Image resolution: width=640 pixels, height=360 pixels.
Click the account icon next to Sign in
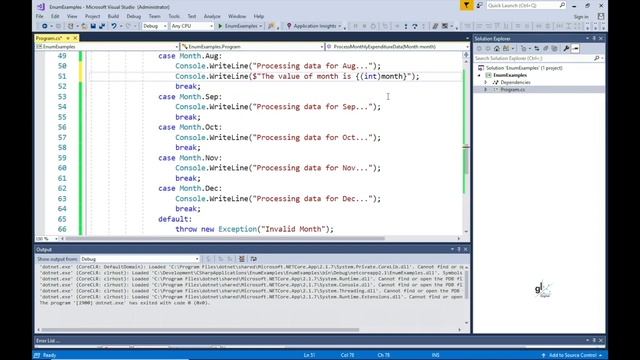601,16
